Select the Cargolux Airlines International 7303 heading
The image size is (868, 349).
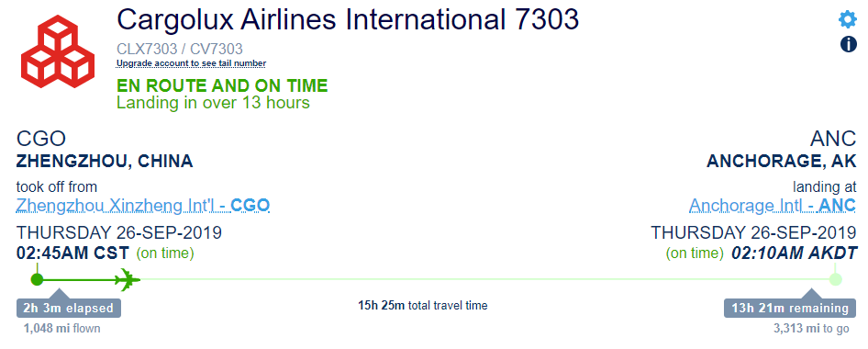[348, 20]
